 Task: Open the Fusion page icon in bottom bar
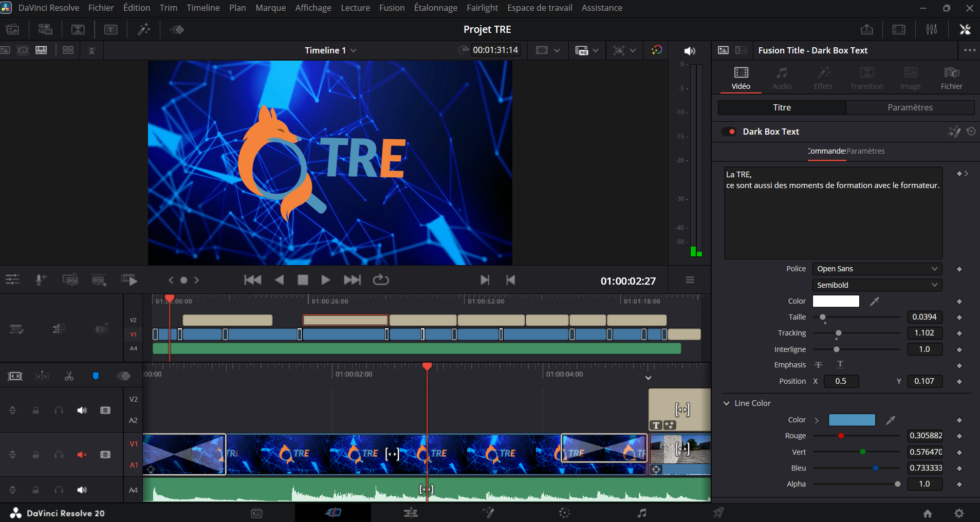click(x=488, y=513)
